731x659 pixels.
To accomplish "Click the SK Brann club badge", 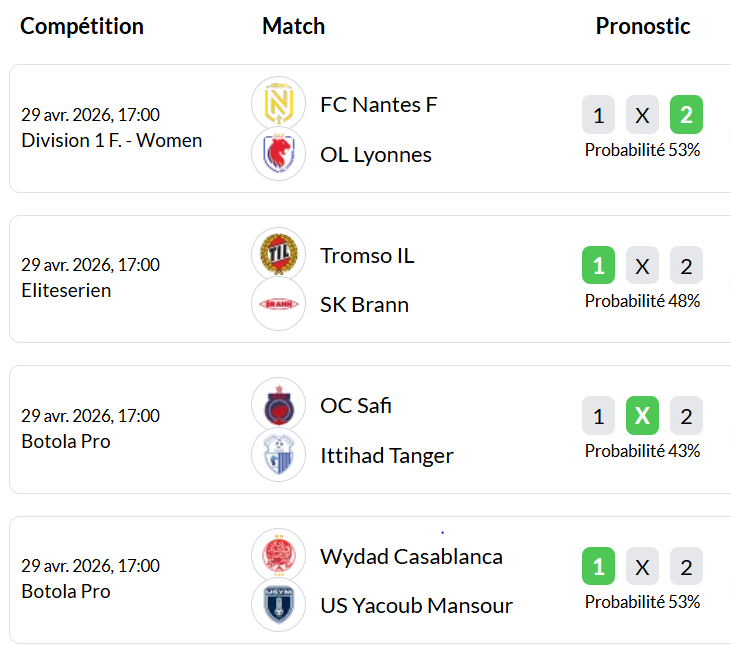I will pyautogui.click(x=278, y=304).
